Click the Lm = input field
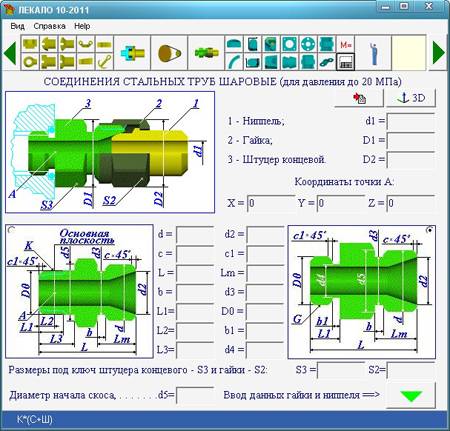This screenshot has height=431, width=450. [266, 273]
